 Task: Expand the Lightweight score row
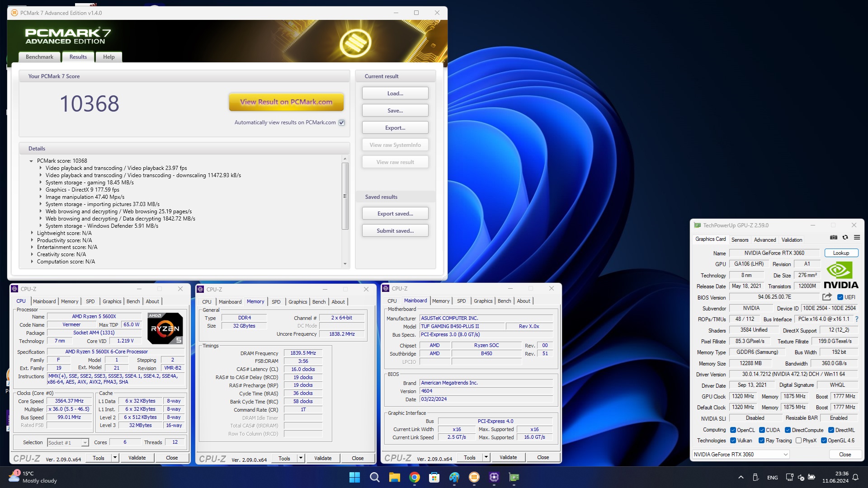coord(32,233)
